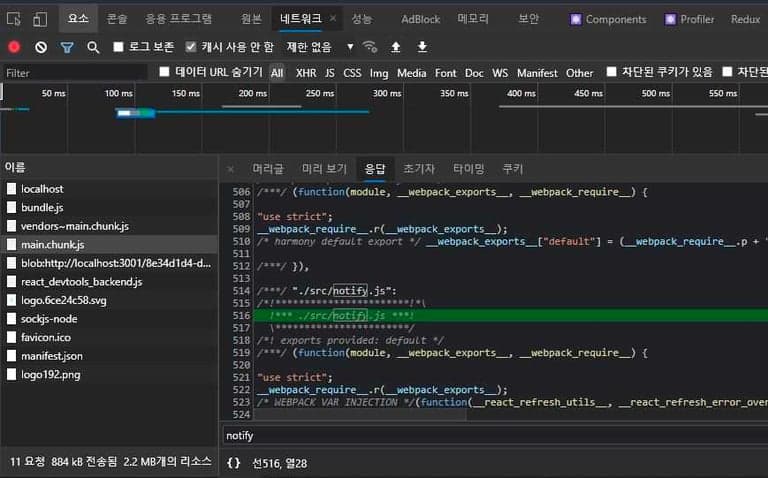Toggle the network filter funnel icon
768x478 pixels.
coord(67,47)
